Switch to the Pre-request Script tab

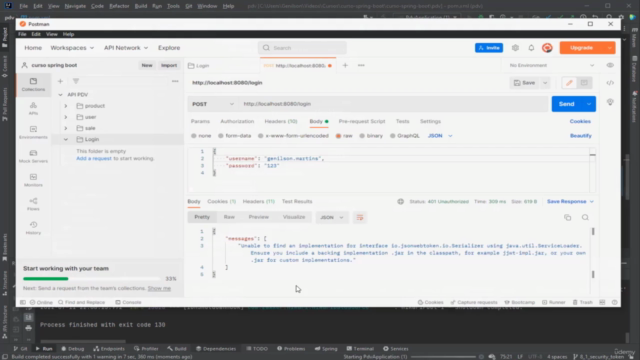pos(362,121)
